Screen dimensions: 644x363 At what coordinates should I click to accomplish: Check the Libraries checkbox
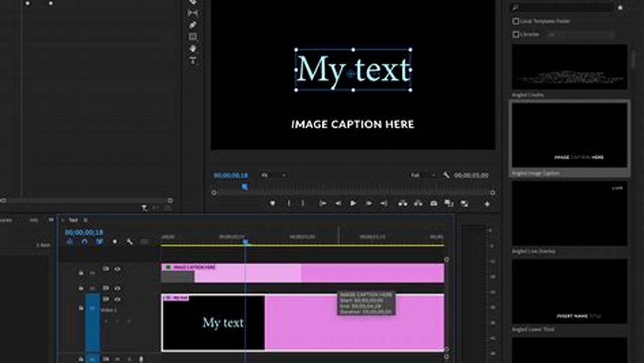click(x=516, y=34)
